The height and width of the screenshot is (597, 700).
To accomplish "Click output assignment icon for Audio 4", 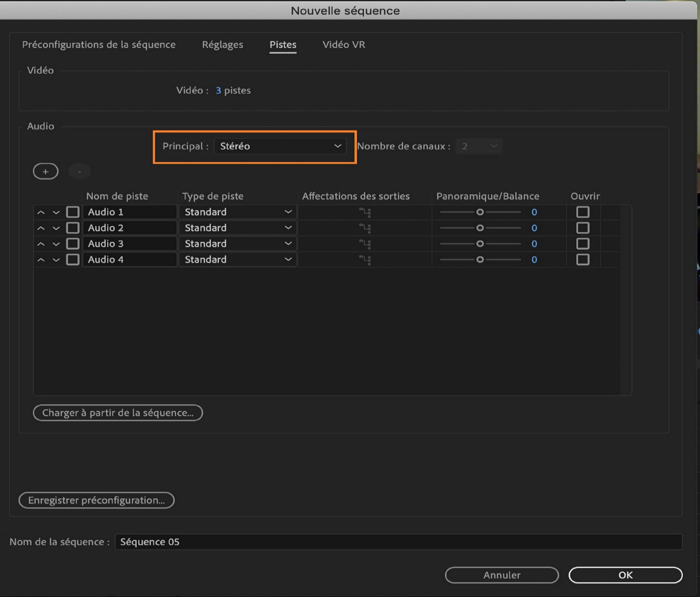I will tap(365, 260).
